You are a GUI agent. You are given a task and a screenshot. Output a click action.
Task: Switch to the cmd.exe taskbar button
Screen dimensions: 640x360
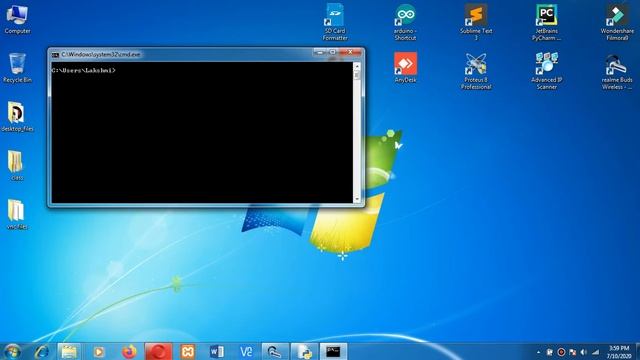click(x=333, y=351)
